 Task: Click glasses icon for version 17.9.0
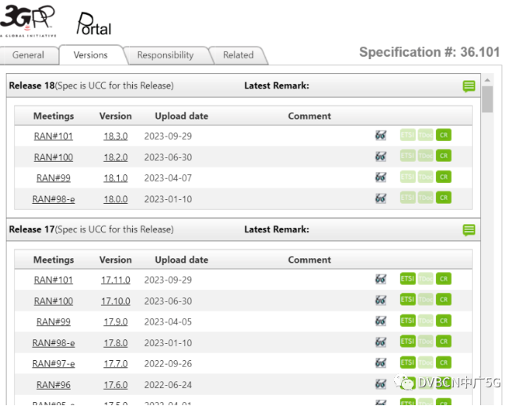pyautogui.click(x=381, y=321)
